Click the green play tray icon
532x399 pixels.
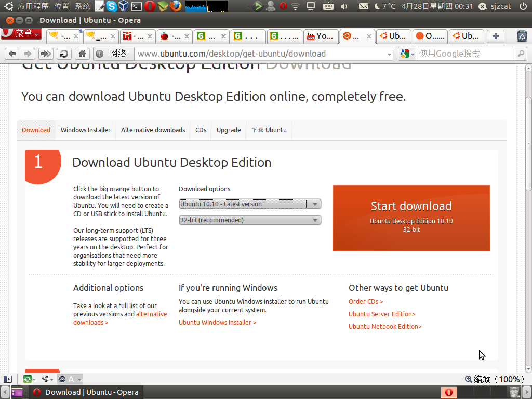click(x=258, y=6)
